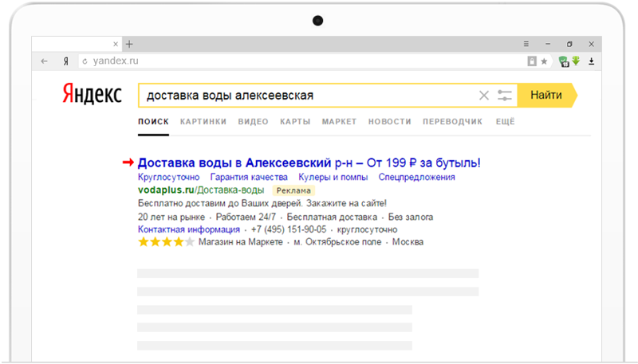Screen dimensions: 638x364
Task: Select the Поиск tab
Action: 153,122
